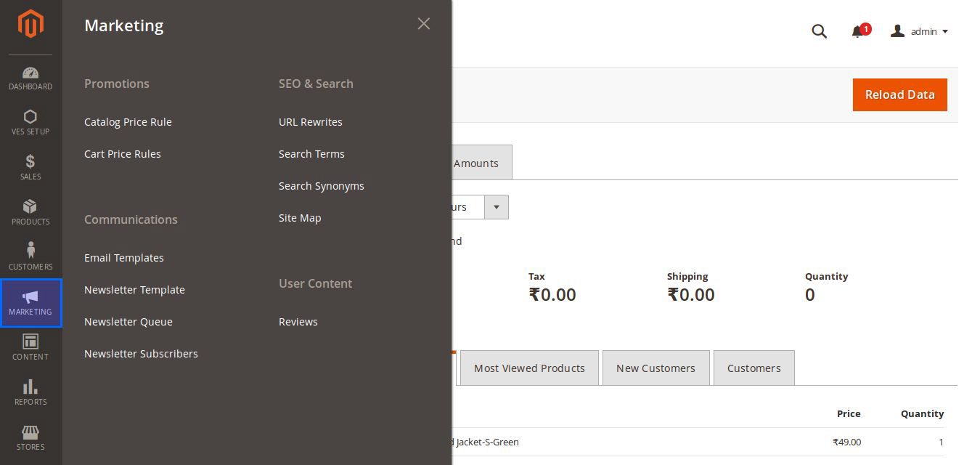Open the Search Synonyms menu entry
Screen dimensions: 980x465
(x=322, y=186)
